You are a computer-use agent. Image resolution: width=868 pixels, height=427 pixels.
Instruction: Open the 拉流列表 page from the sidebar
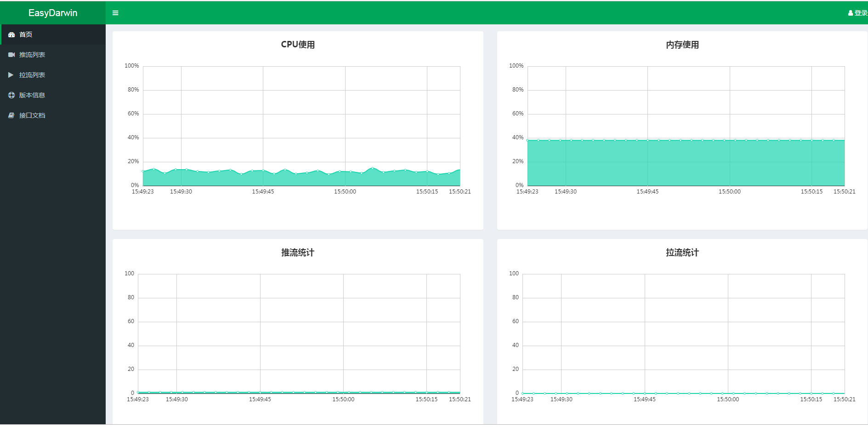(31, 75)
